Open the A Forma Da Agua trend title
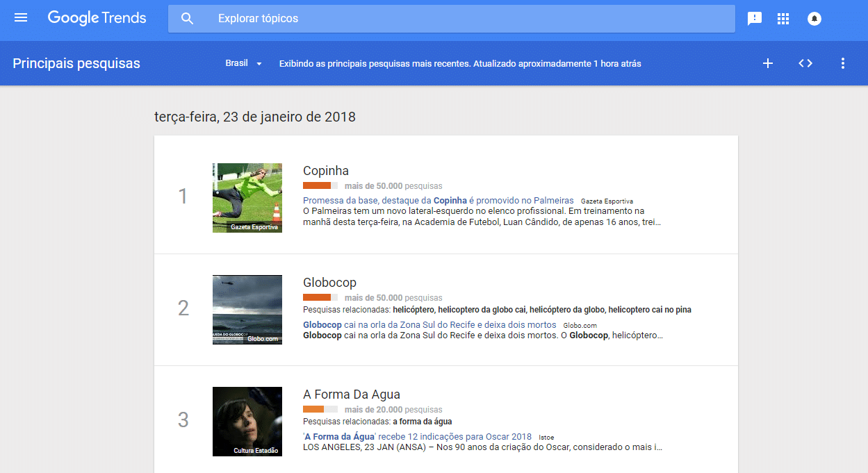868x473 pixels. pos(352,395)
